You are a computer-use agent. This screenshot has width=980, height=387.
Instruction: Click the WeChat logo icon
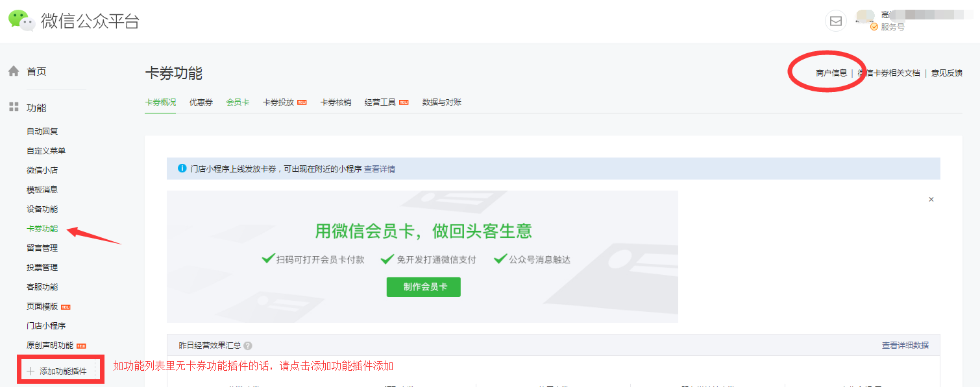[x=21, y=21]
